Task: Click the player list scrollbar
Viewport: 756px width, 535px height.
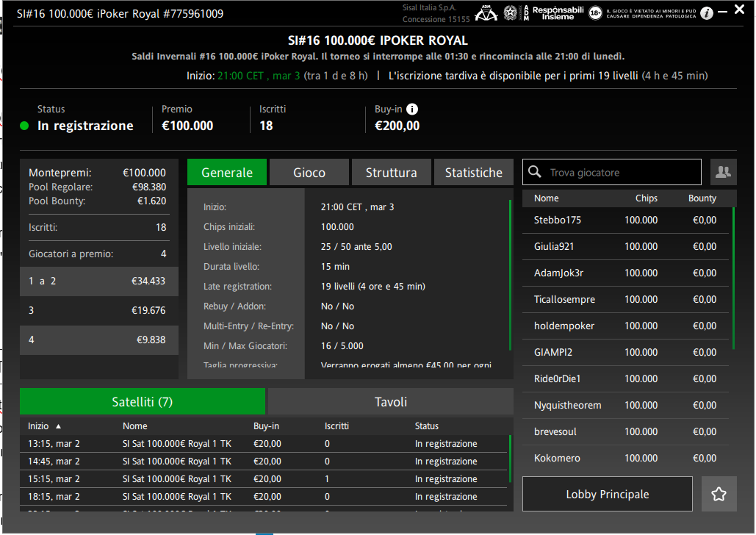Action: [733, 279]
